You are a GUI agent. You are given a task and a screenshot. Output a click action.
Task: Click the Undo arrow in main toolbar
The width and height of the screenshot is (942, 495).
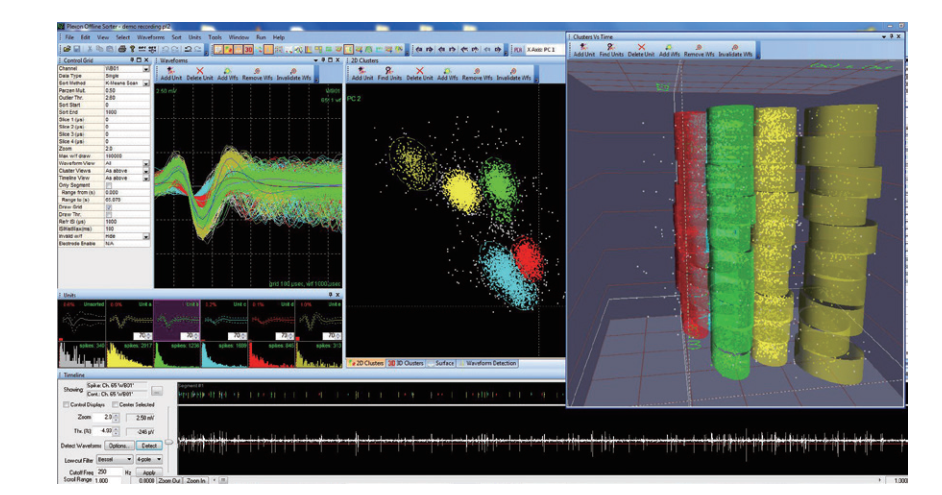coord(188,49)
